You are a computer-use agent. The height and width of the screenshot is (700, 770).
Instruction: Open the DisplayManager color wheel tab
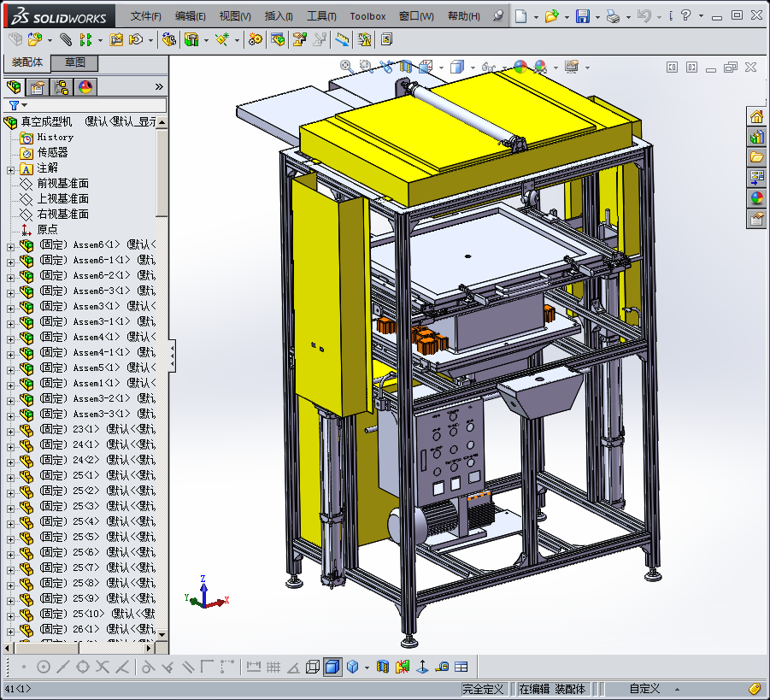(x=85, y=87)
